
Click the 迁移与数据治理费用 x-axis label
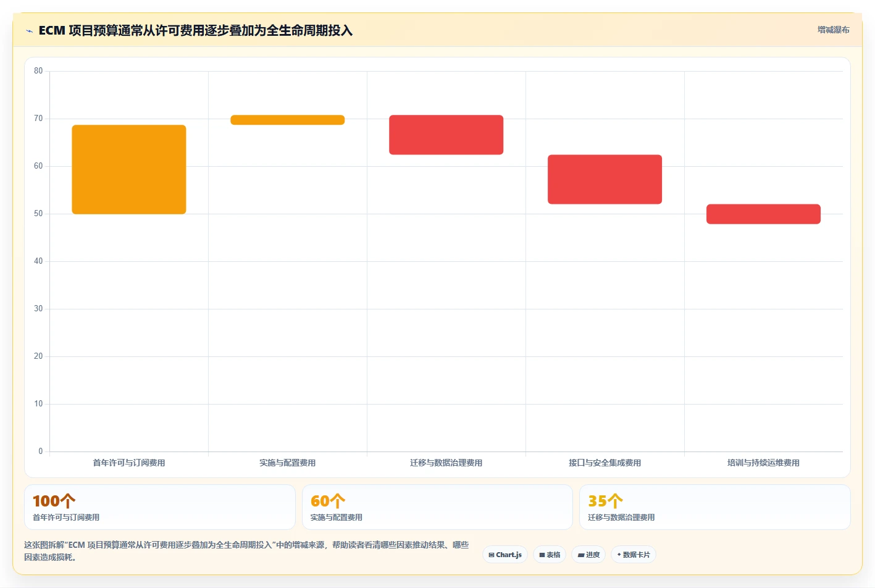(446, 463)
